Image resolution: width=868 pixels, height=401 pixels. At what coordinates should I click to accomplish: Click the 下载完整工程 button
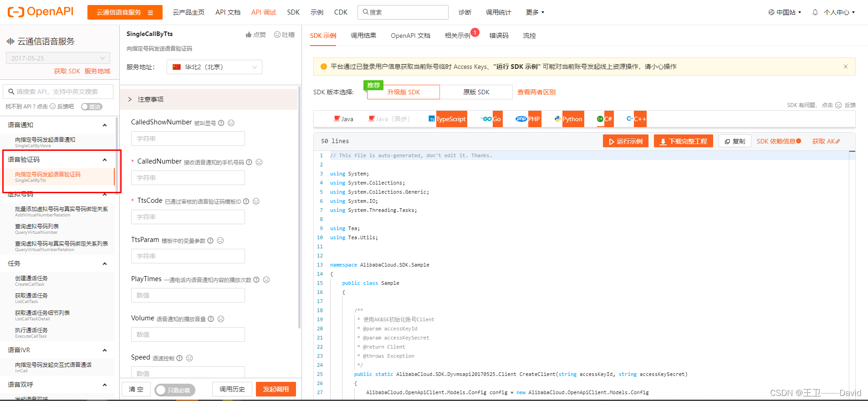click(684, 141)
